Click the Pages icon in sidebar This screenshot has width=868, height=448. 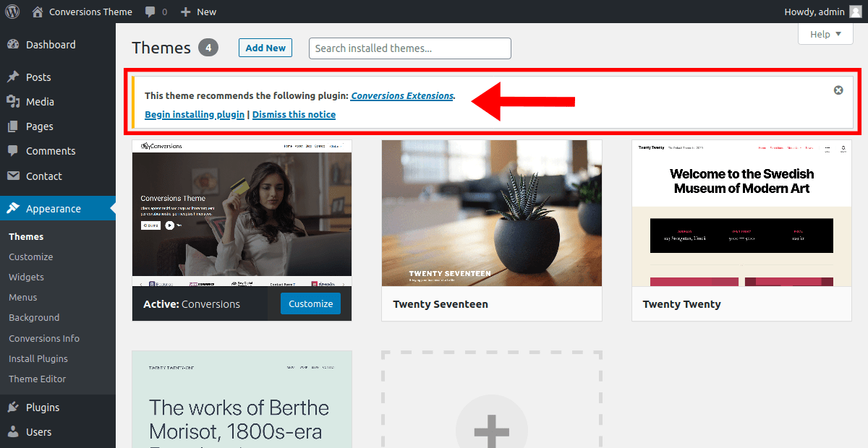(13, 126)
